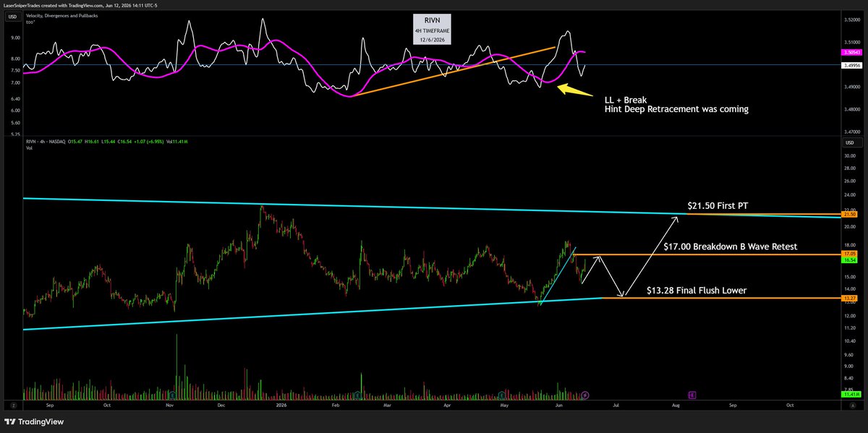Click the green 11.41M volume label

click(850, 395)
